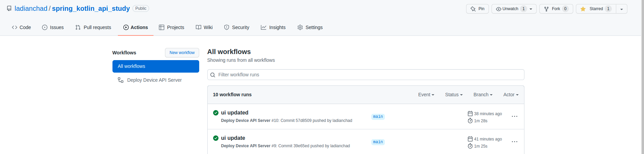The width and height of the screenshot is (644, 154).
Task: Click the main branch label on run #10
Action: pos(378,117)
